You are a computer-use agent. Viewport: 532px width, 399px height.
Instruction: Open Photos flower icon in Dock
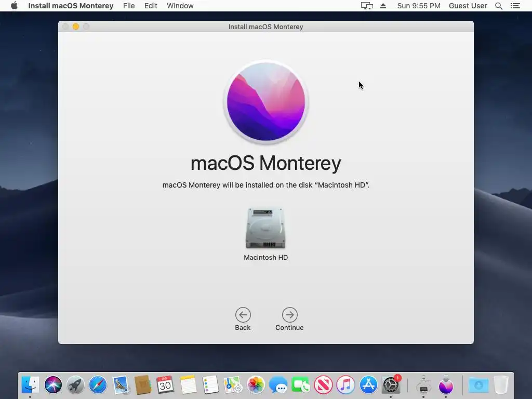coord(256,385)
